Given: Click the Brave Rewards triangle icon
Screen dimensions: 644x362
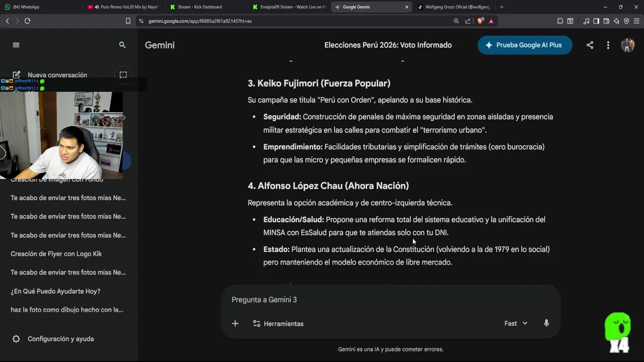Looking at the screenshot, I should (x=491, y=21).
